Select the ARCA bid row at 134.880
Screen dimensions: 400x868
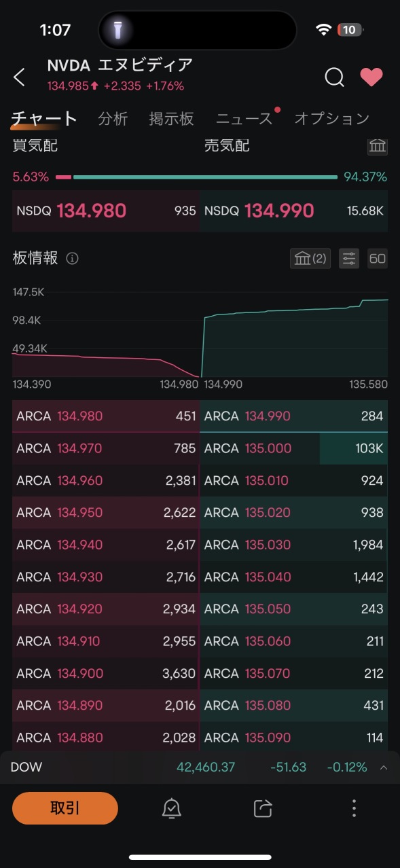[106, 738]
